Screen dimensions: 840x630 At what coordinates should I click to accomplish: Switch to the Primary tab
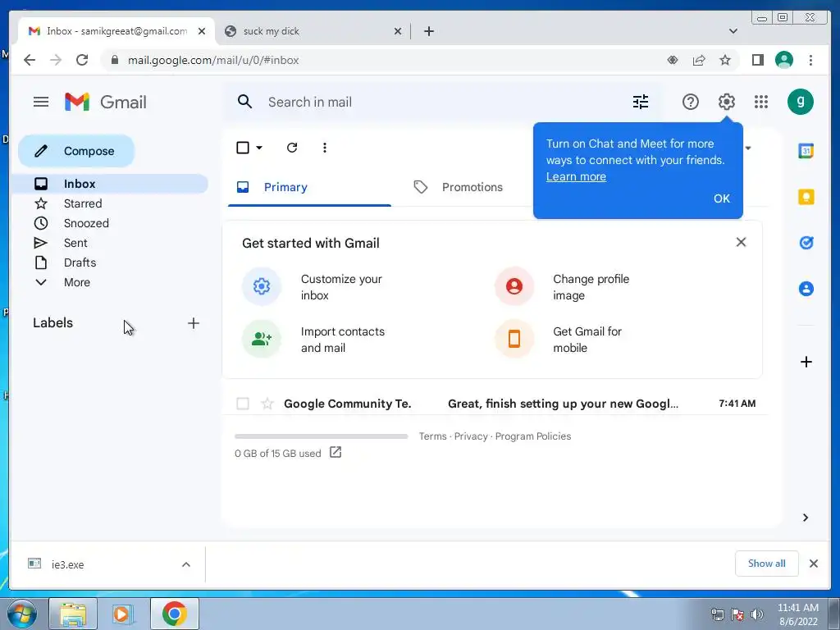pos(309,187)
